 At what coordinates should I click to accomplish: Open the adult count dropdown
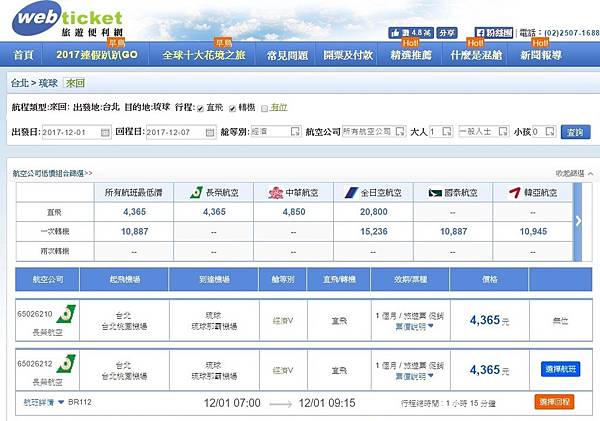[441, 132]
